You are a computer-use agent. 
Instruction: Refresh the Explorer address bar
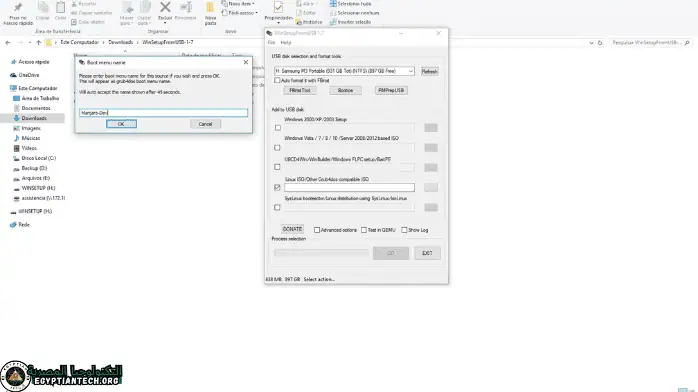pos(600,43)
